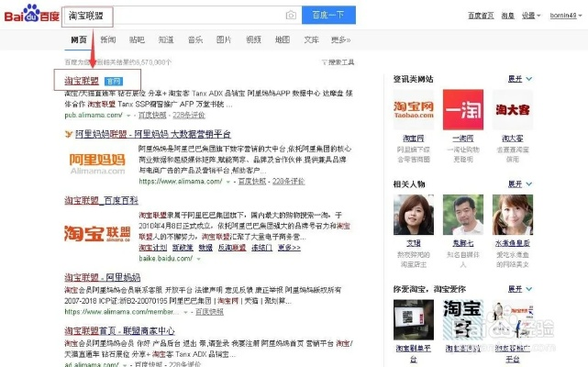Open 消息 link in header
588x367 pixels.
click(508, 16)
